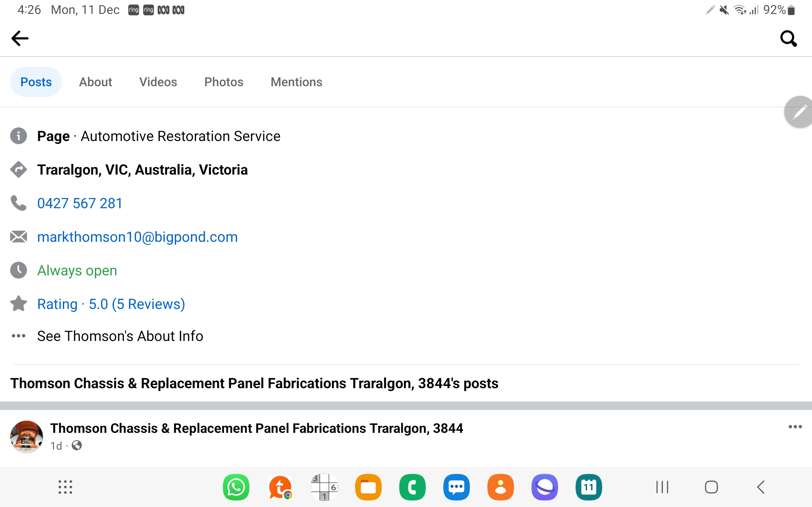Open the post's three-dot options menu
This screenshot has width=812, height=507.
795,427
